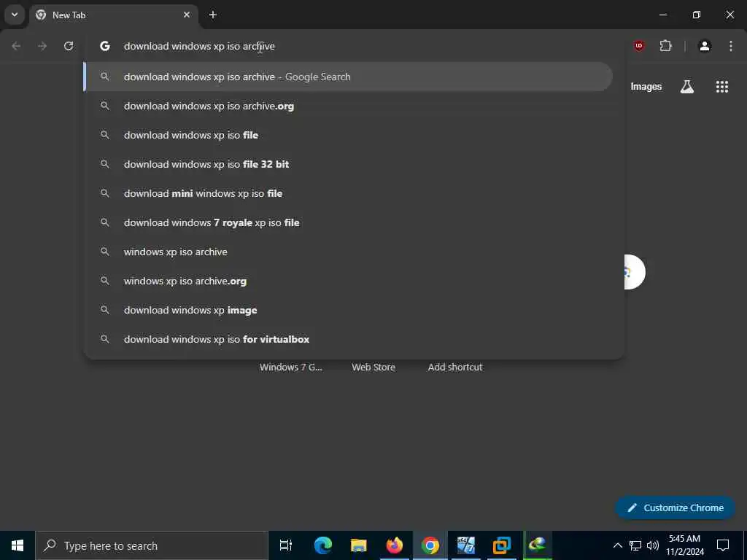
Task: Open Task View on the taskbar
Action: coord(286,545)
